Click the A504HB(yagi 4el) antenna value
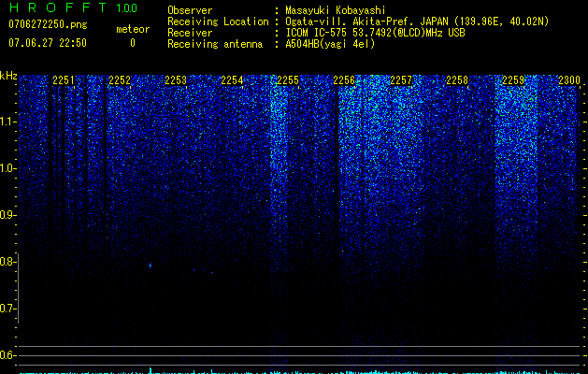This screenshot has width=588, height=374. [x=330, y=44]
